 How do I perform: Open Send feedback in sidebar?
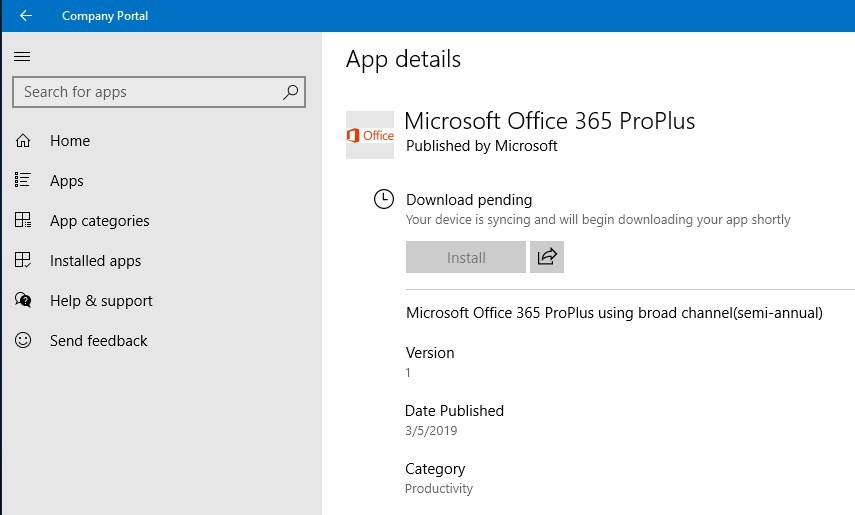click(99, 340)
